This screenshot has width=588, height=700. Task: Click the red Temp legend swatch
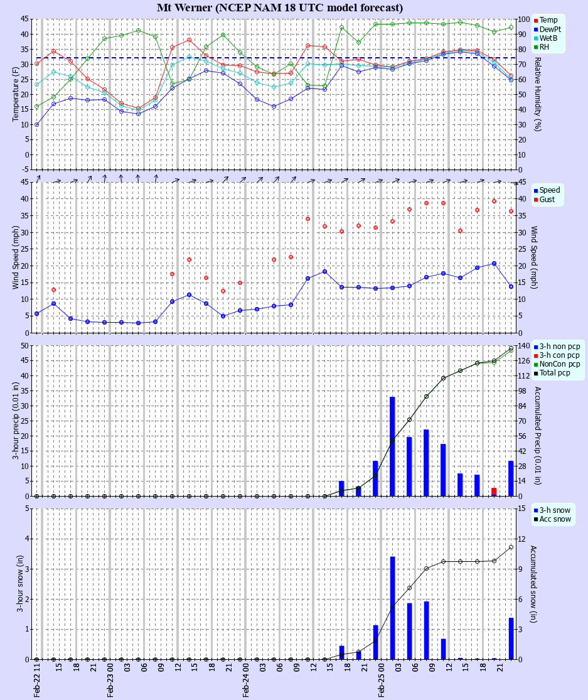click(536, 21)
